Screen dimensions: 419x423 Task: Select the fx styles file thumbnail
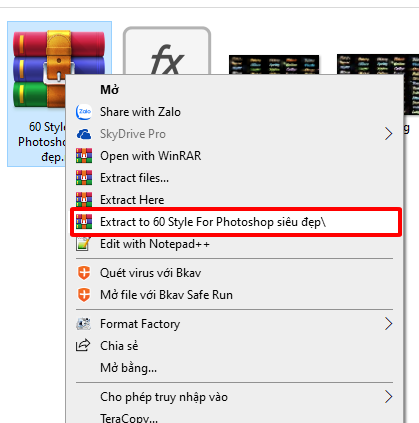point(167,51)
